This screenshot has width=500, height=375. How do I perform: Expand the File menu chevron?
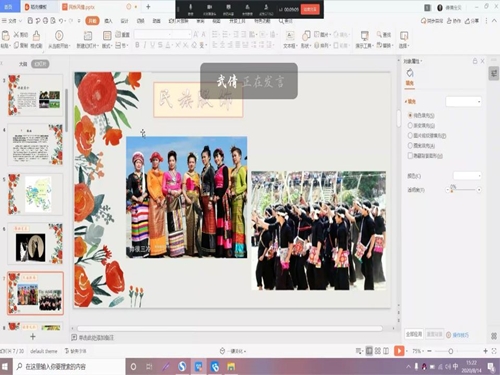20,21
